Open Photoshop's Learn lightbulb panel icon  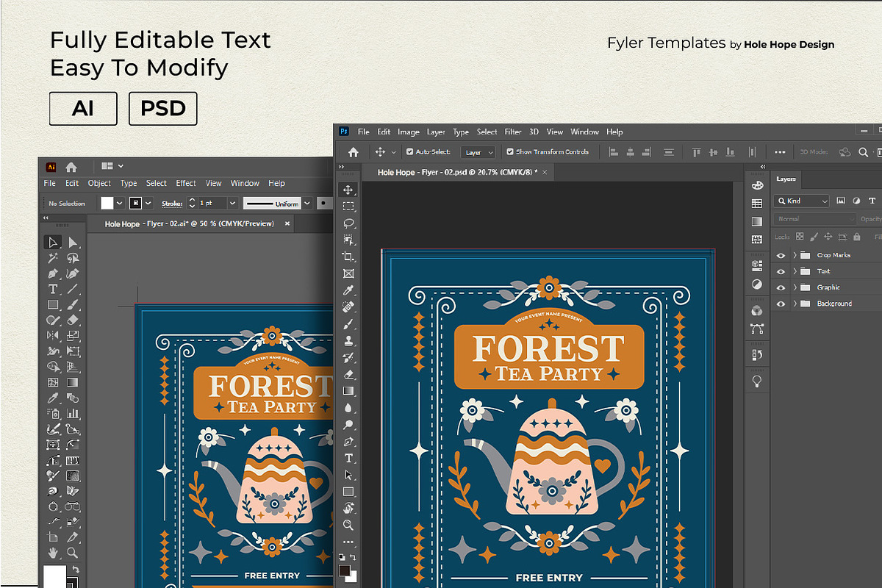point(757,381)
